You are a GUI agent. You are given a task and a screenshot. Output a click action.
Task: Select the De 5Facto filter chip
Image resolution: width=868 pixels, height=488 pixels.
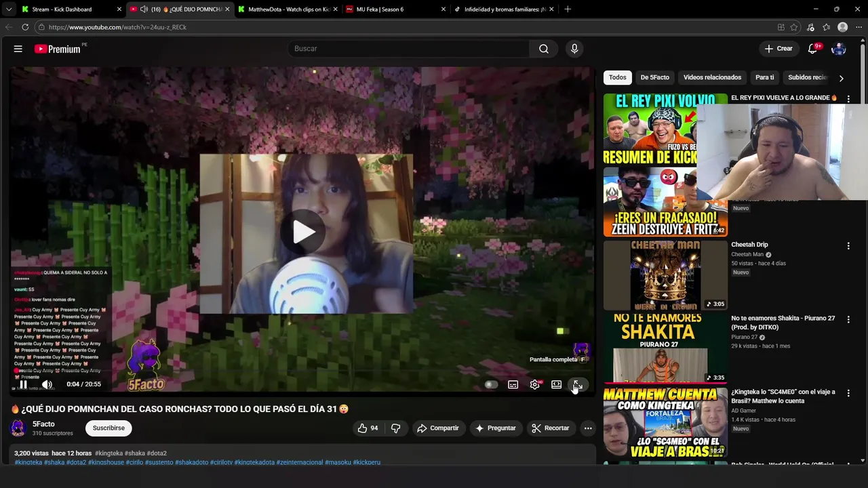click(655, 77)
